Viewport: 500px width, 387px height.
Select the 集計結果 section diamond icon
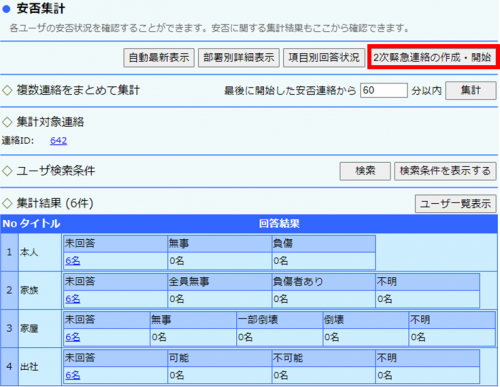pyautogui.click(x=7, y=203)
